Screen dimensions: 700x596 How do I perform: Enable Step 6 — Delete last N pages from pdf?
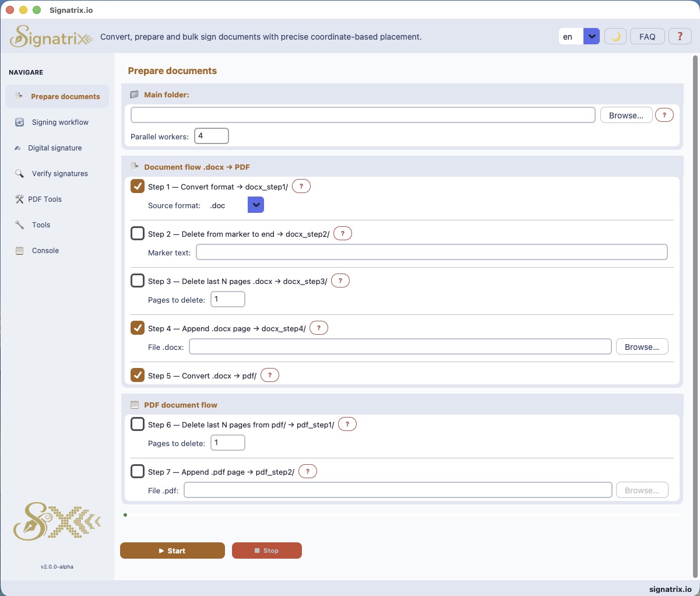pyautogui.click(x=137, y=424)
